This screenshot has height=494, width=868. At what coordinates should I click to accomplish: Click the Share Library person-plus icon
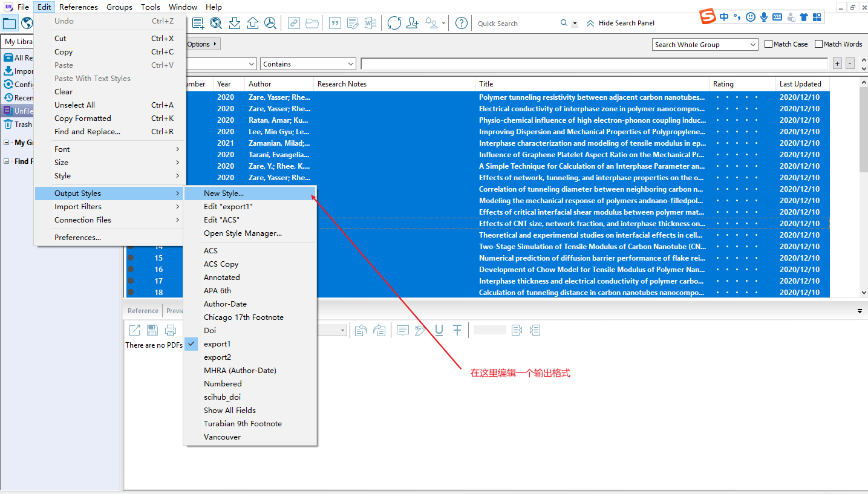coord(413,24)
